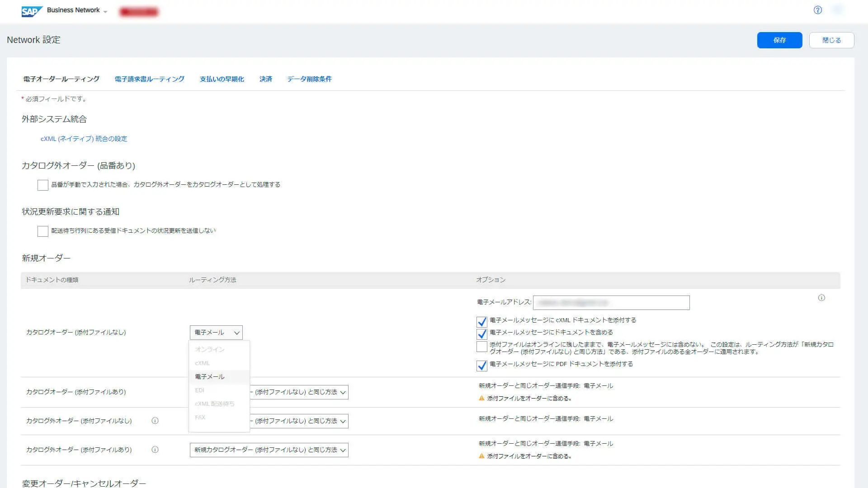This screenshot has width=868, height=488.
Task: Open cXML (ネイティブ) 統合の設定 link
Action: click(x=84, y=139)
